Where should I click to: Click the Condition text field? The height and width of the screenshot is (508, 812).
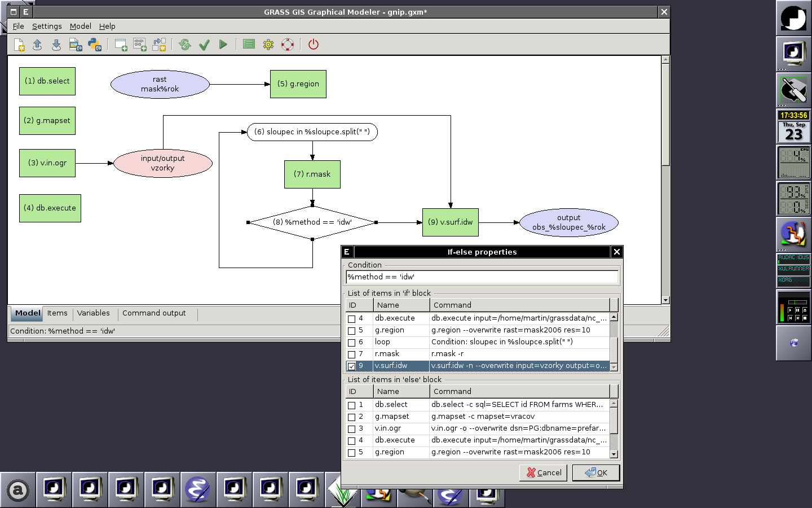coord(482,277)
